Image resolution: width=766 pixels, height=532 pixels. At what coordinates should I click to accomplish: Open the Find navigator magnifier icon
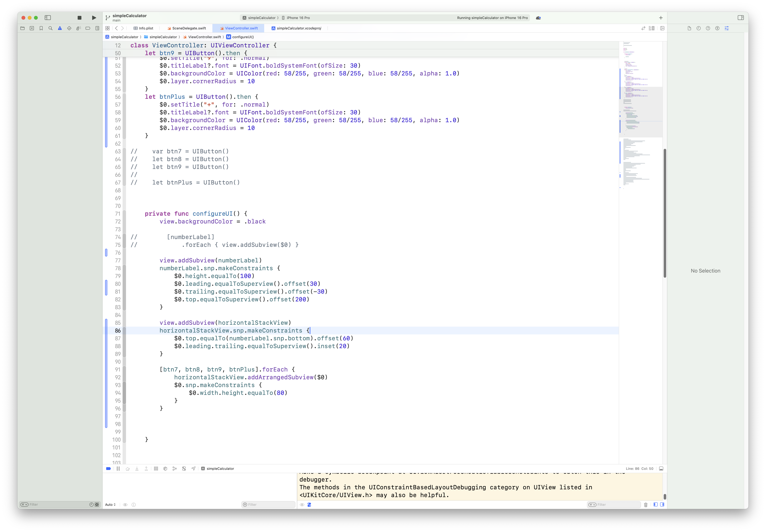click(x=50, y=28)
